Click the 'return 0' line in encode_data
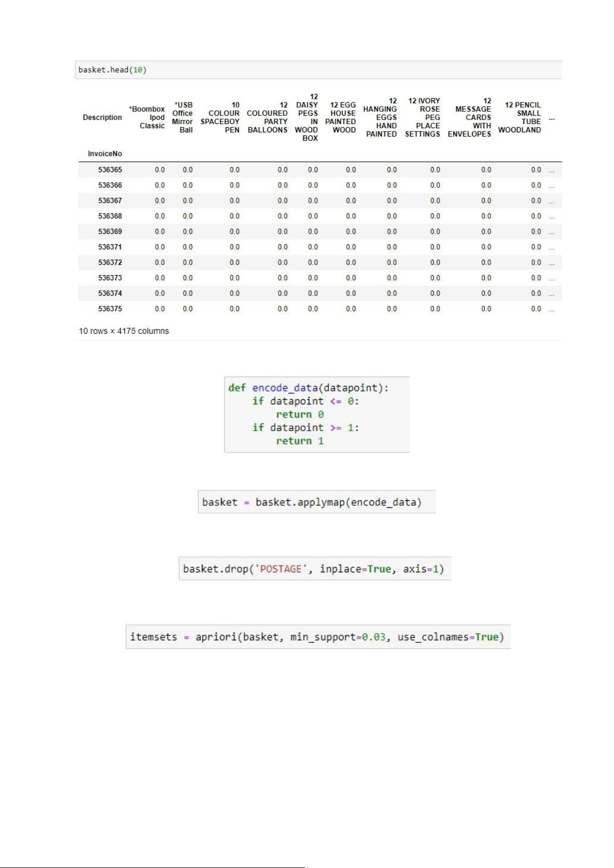 point(300,414)
